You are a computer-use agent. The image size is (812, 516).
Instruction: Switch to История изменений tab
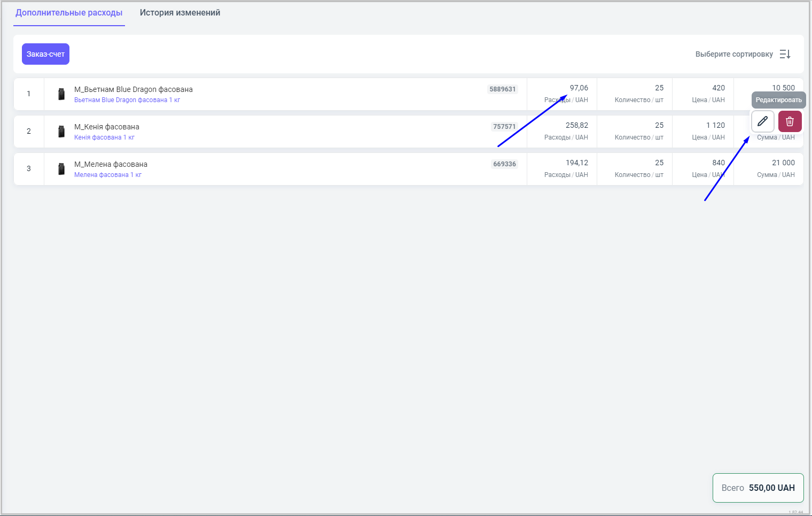point(180,13)
